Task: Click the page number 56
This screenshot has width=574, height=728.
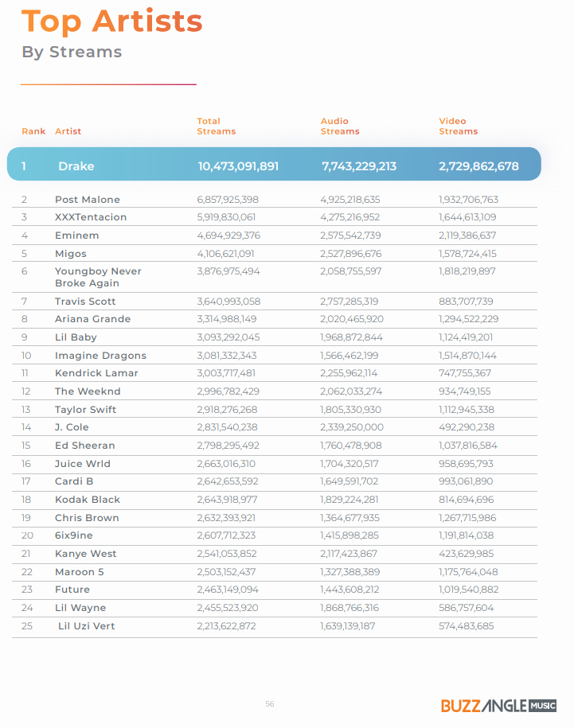Action: pyautogui.click(x=269, y=704)
